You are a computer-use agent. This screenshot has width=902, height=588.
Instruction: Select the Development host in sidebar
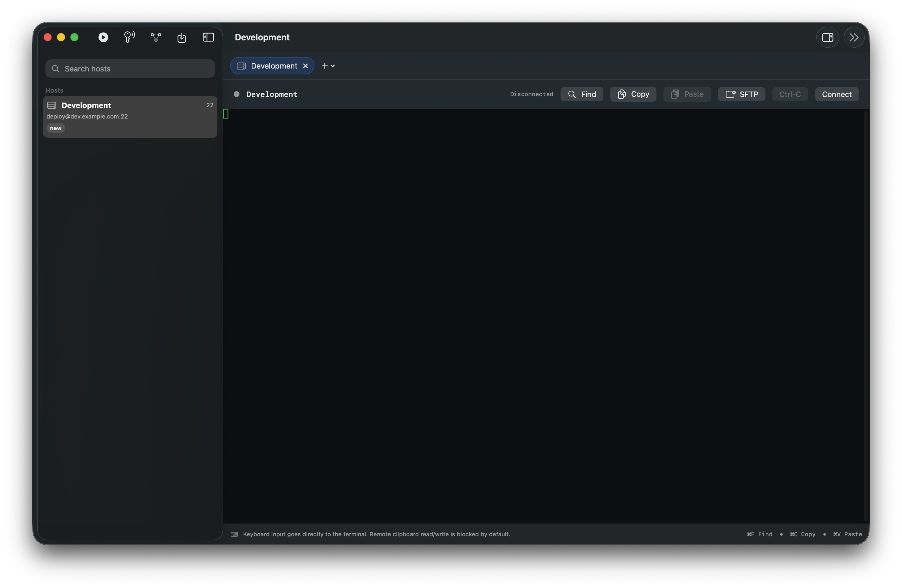[130, 117]
